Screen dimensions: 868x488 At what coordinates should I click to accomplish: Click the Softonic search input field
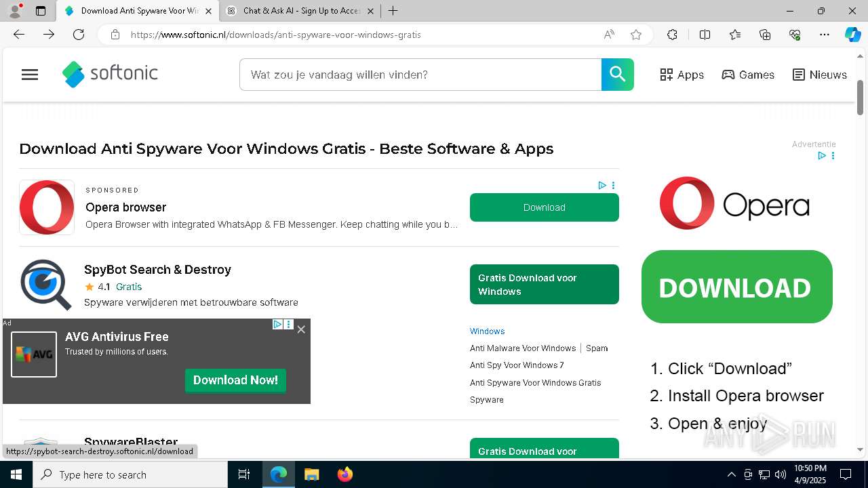(x=420, y=75)
